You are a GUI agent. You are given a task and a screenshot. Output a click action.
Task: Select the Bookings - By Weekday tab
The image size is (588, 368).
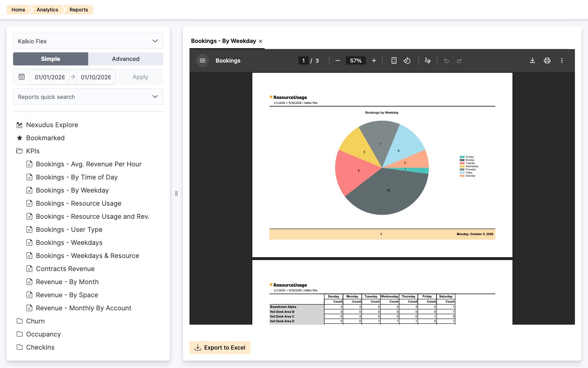tap(223, 41)
